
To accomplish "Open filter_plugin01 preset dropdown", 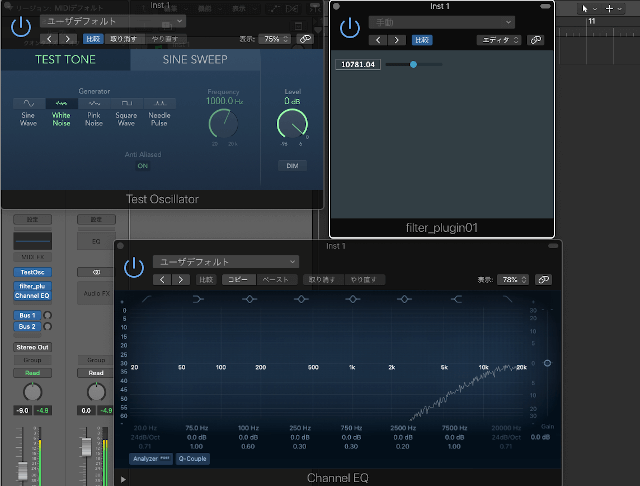I will (442, 22).
